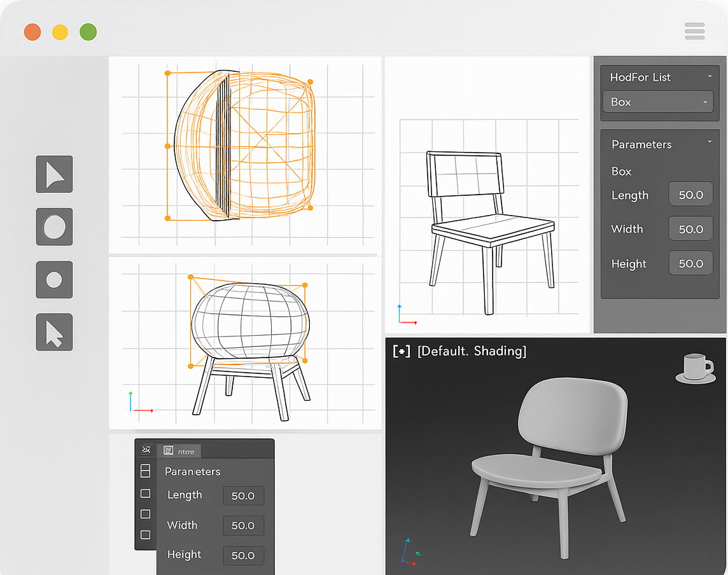Image resolution: width=728 pixels, height=575 pixels.
Task: Tick the first plain checkbox in floating panel
Action: pyautogui.click(x=145, y=494)
